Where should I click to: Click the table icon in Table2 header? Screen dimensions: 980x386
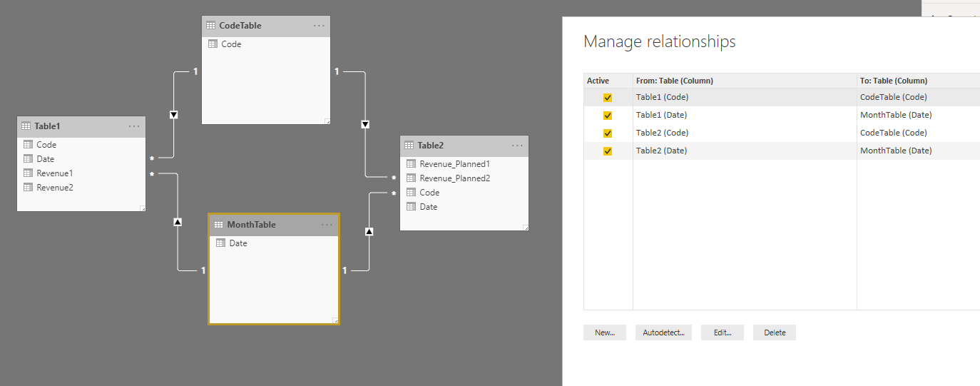point(409,146)
